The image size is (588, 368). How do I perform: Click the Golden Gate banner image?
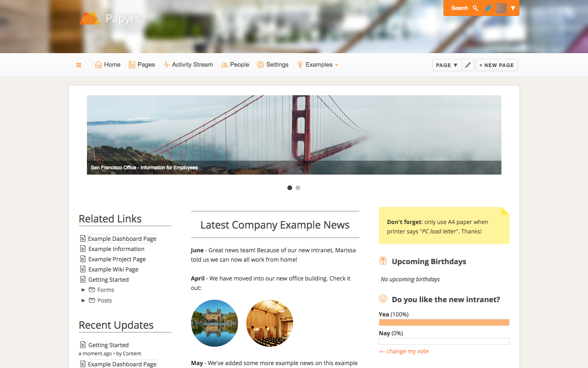(x=294, y=135)
